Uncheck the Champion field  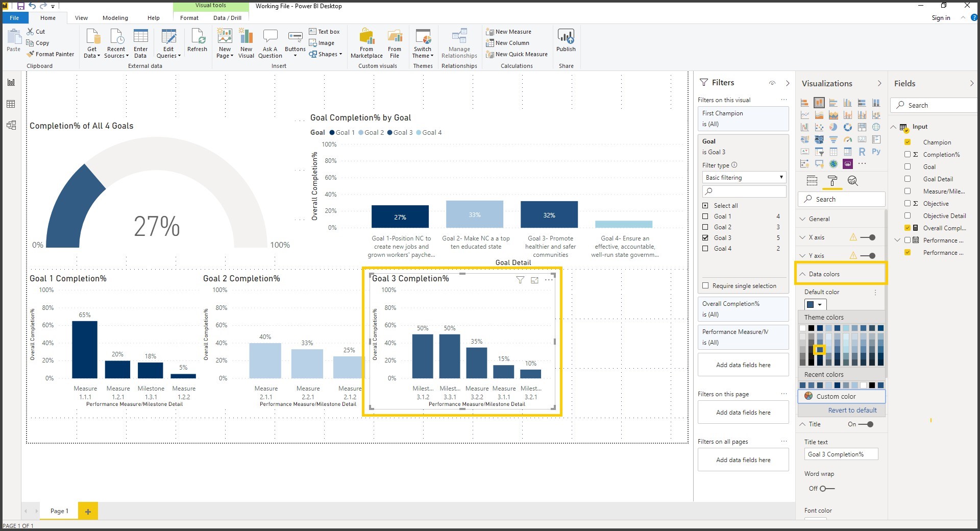pyautogui.click(x=908, y=142)
